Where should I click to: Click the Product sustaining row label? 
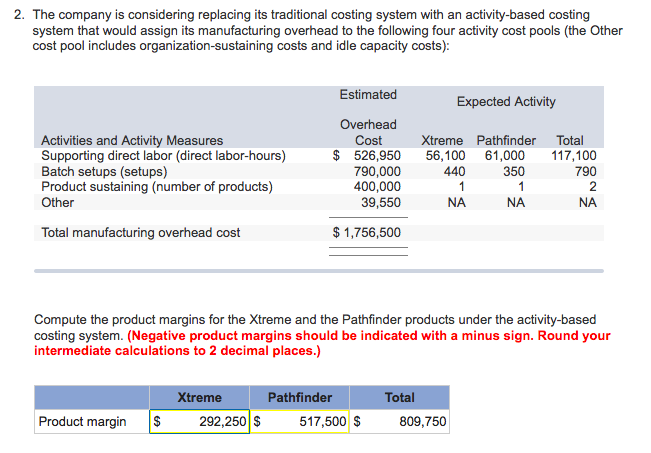[157, 186]
